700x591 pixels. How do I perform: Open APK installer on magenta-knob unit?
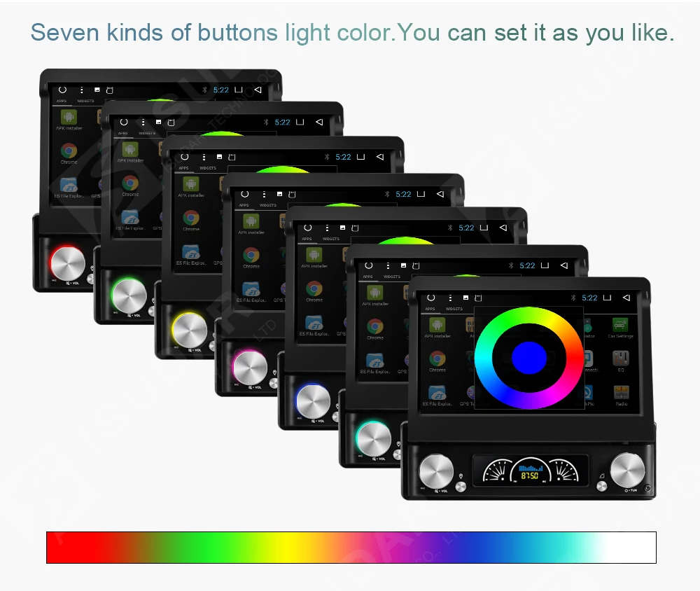pyautogui.click(x=251, y=224)
